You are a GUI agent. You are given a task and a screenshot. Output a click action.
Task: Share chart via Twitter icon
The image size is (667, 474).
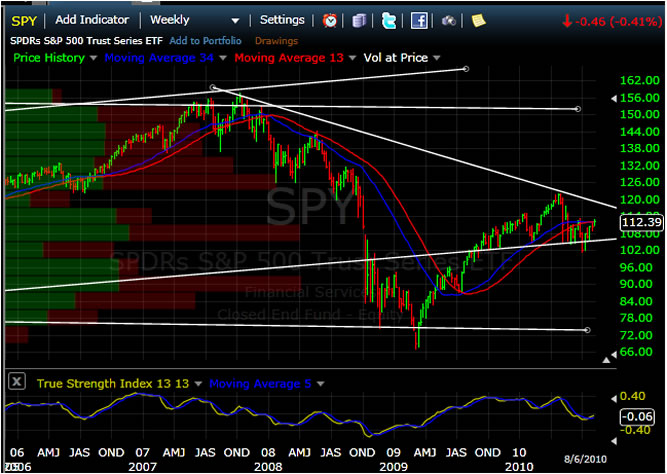389,20
